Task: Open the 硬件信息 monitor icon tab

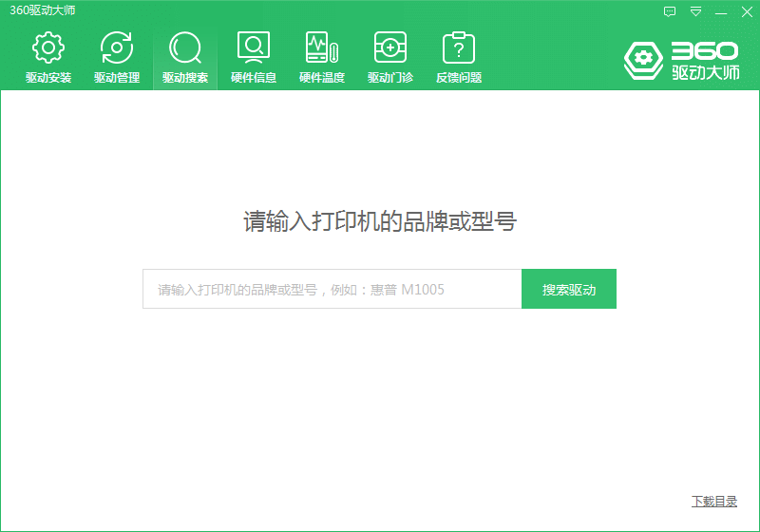Action: pos(254,57)
